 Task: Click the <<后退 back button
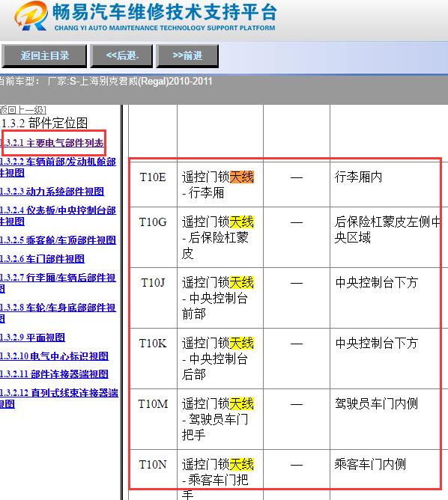(x=121, y=56)
